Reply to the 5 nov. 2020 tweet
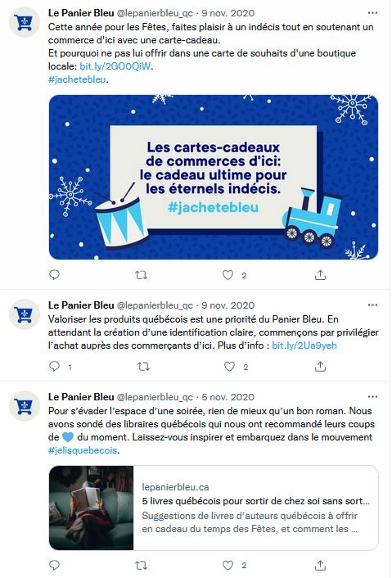The width and height of the screenshot is (392, 578). pyautogui.click(x=55, y=565)
